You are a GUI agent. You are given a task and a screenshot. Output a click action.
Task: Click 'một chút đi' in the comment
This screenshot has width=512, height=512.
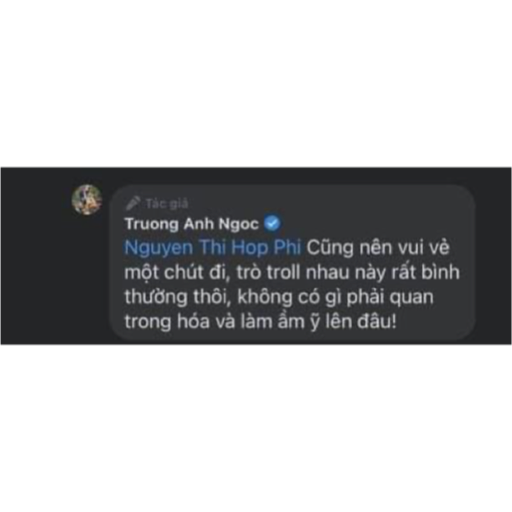tap(178, 273)
